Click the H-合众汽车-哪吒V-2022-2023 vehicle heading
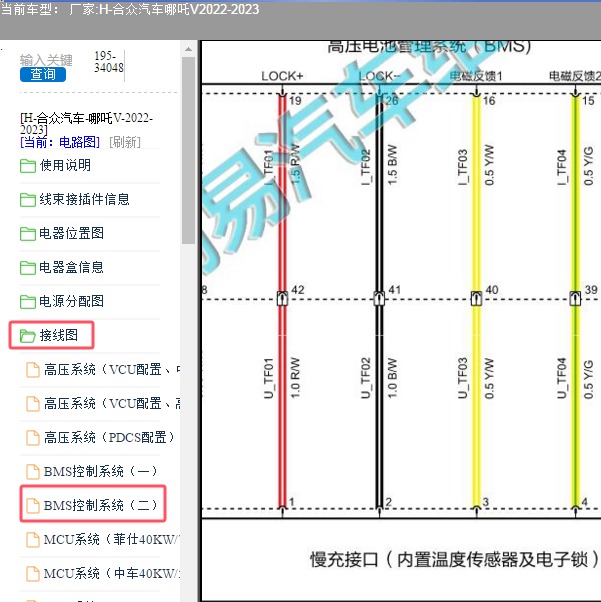The height and width of the screenshot is (602, 601). tap(86, 123)
